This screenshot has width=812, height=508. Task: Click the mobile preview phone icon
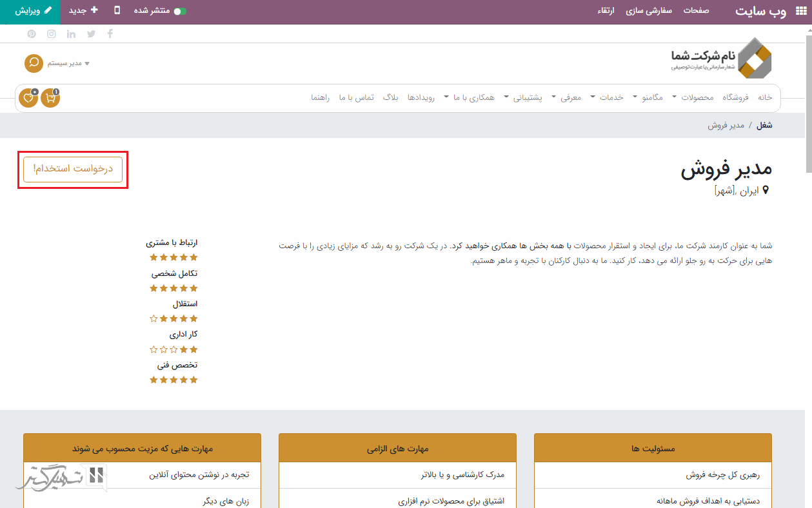coord(117,10)
